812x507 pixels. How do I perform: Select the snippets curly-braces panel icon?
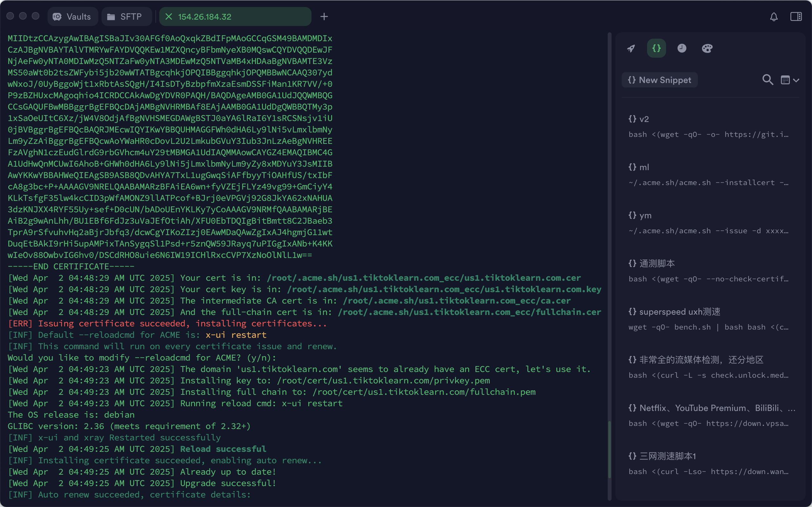click(656, 48)
